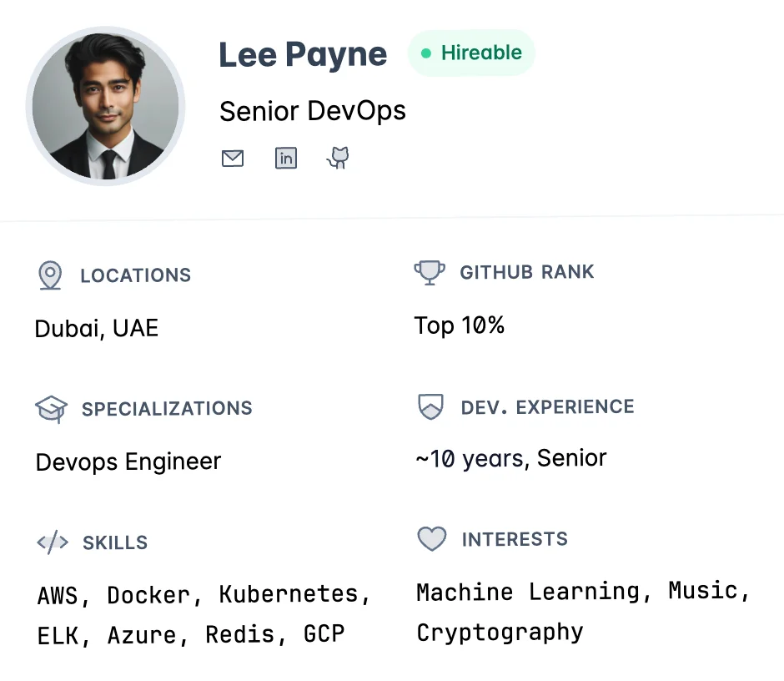
Task: Click the email envelope icon
Action: 233,158
